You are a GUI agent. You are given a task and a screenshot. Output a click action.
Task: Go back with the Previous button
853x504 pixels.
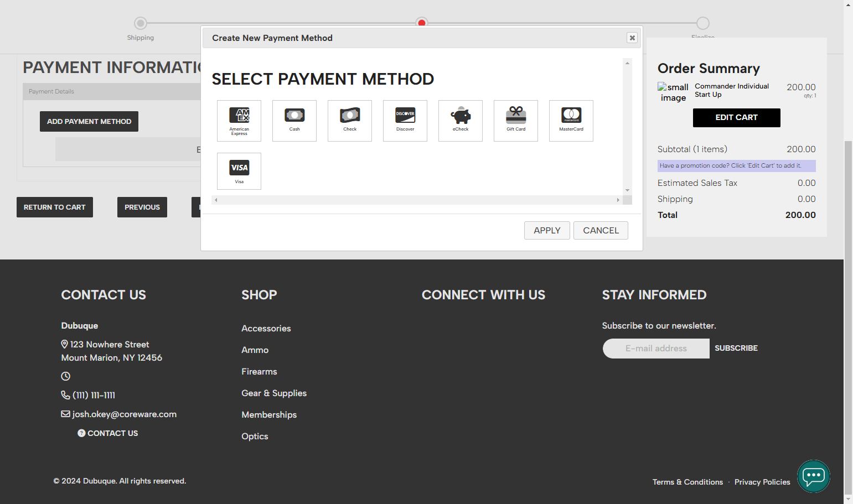point(142,207)
